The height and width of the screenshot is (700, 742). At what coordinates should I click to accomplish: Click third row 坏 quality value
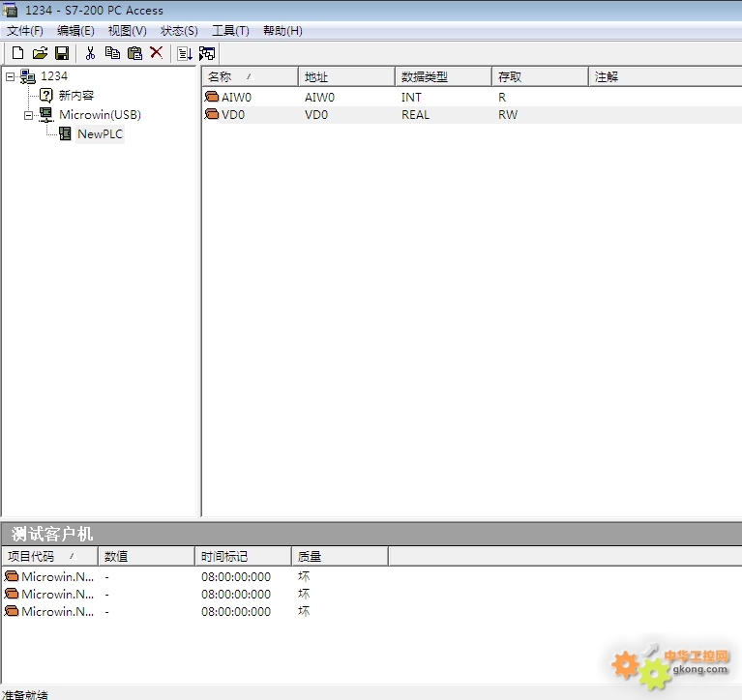[x=304, y=612]
